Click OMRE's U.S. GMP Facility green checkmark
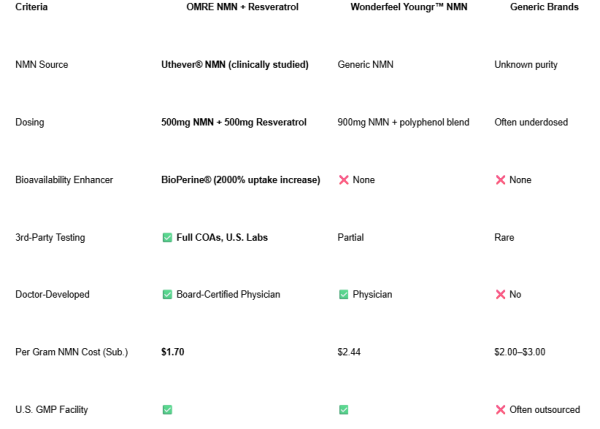This screenshot has height=429, width=600. 167,410
